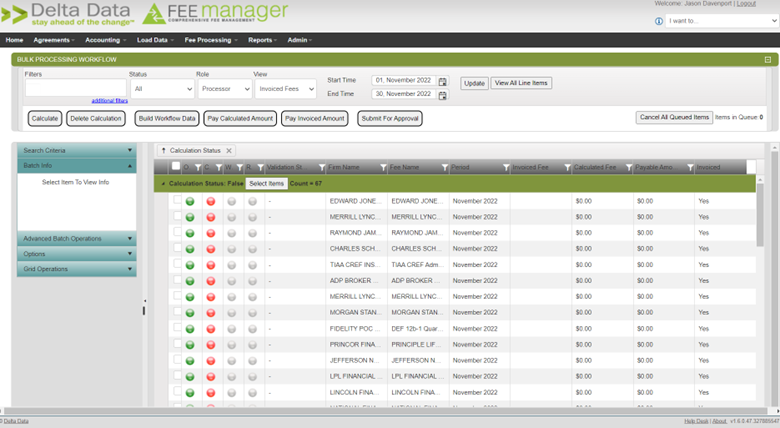Click the Logout link
The height and width of the screenshot is (428, 780).
point(746,3)
